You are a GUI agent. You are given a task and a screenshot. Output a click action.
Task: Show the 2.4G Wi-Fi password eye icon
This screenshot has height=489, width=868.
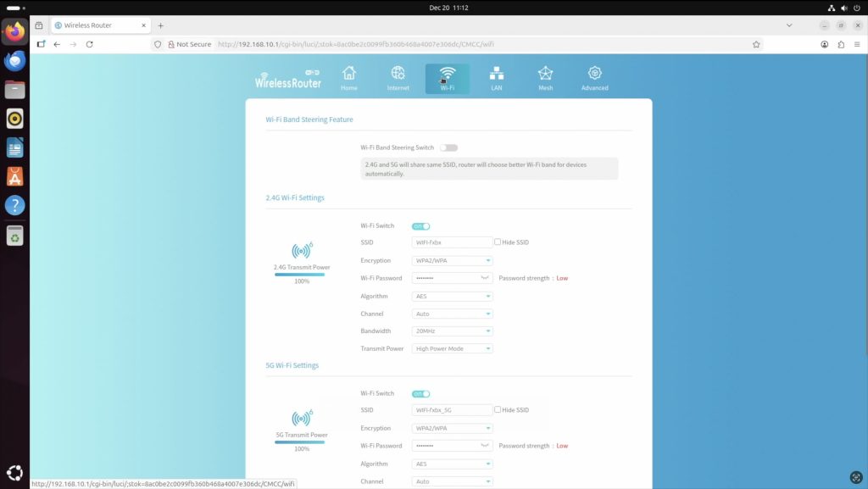point(485,278)
